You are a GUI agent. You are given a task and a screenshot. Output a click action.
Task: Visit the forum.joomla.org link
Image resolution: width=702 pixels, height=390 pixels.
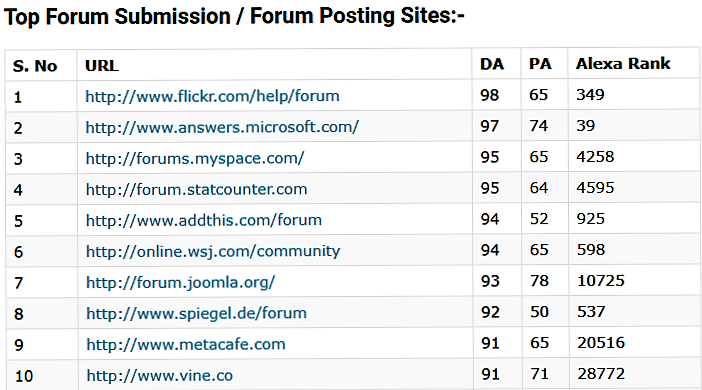(x=180, y=282)
